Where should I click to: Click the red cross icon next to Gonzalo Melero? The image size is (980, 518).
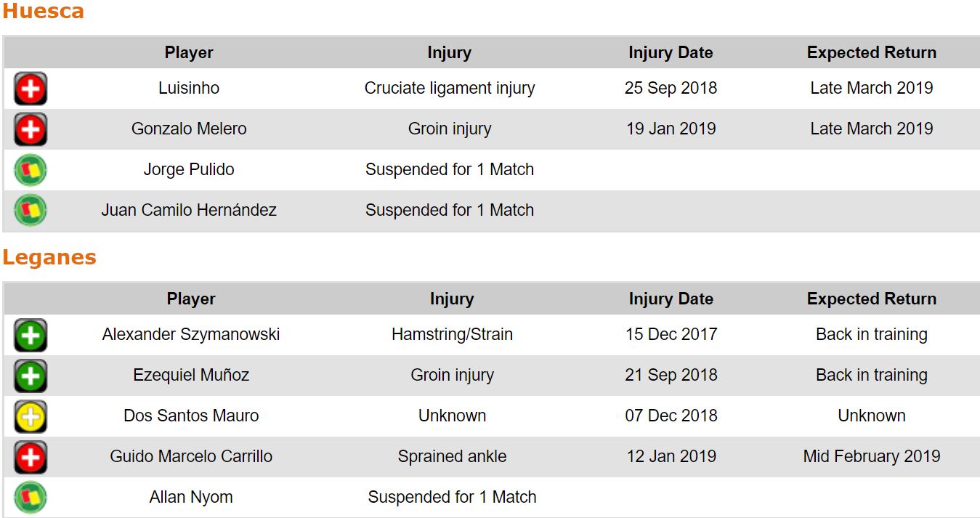click(x=31, y=130)
